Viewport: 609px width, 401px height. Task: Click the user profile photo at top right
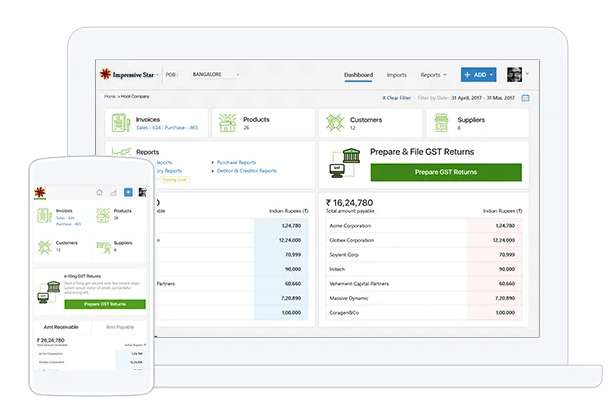coord(514,75)
